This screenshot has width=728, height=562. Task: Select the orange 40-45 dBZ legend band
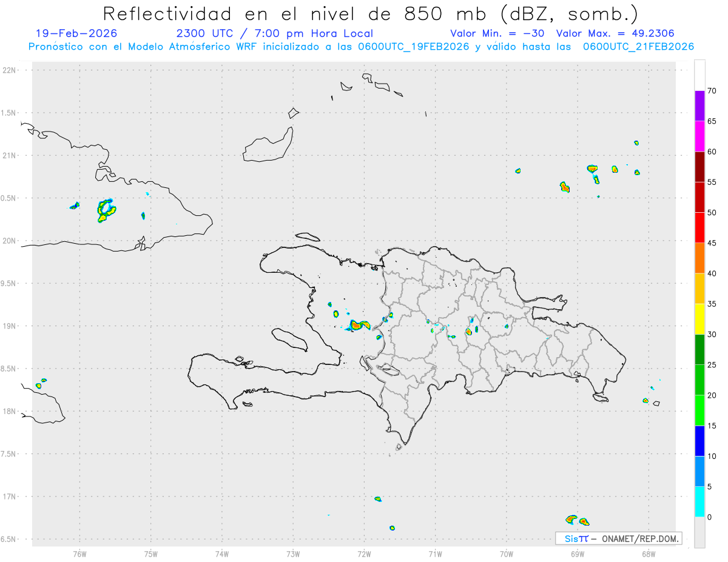[x=699, y=258]
